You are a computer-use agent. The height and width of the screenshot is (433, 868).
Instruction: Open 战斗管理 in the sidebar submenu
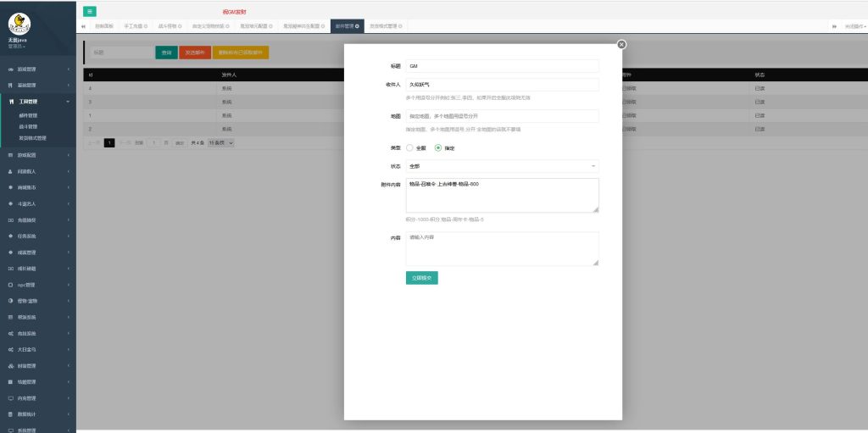pos(28,126)
